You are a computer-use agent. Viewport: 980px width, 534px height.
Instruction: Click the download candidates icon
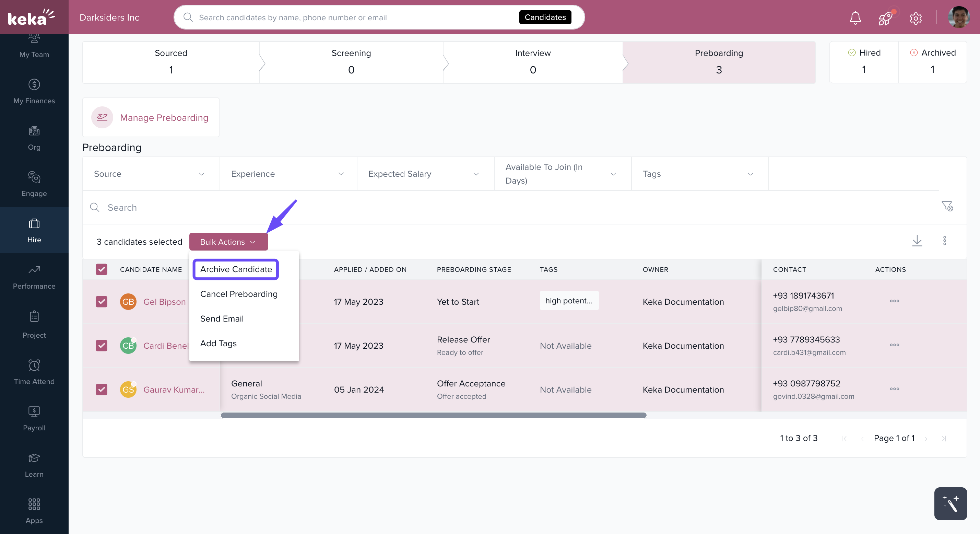click(917, 241)
